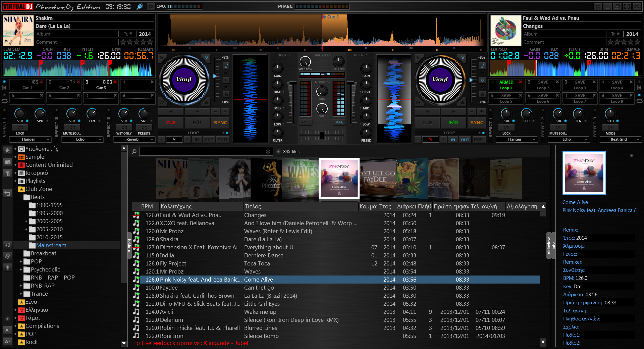The image size is (644, 349).
Task: Delete Cue 1 on deck 1
Action: tap(42, 82)
